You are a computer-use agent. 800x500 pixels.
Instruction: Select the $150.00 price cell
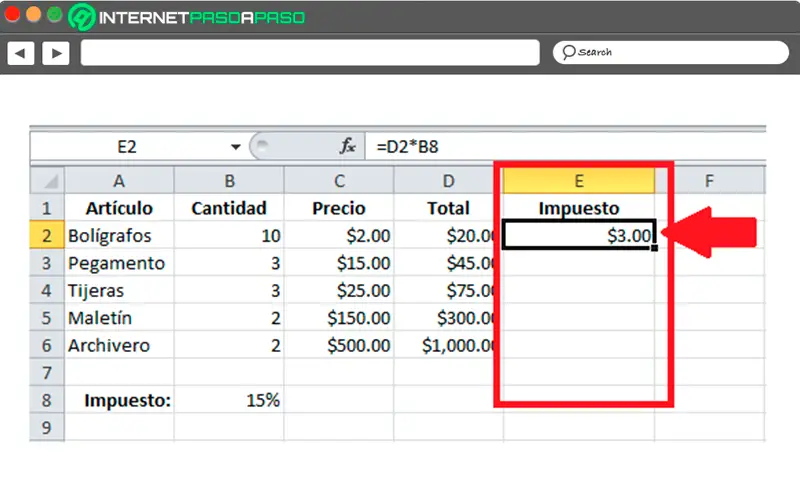point(339,318)
